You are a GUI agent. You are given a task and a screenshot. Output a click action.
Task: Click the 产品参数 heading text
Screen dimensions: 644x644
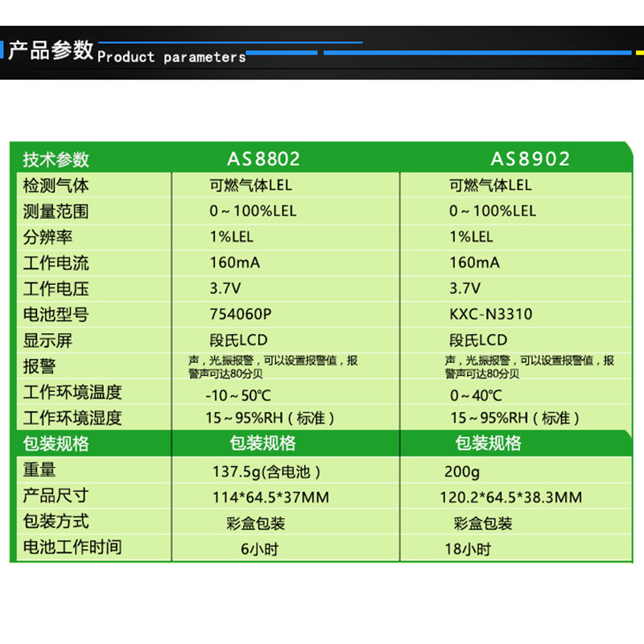[x=51, y=51]
